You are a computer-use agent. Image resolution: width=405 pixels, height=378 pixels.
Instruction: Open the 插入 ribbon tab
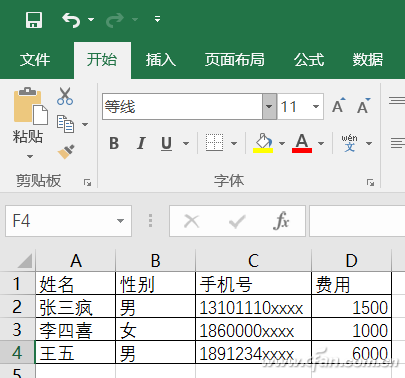pyautogui.click(x=160, y=60)
